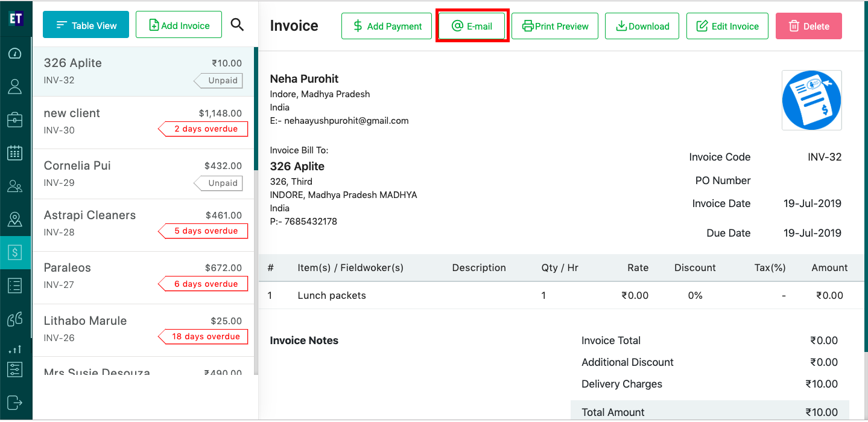Open the rising arrows reports sidebar icon
The image size is (868, 422).
(15, 350)
